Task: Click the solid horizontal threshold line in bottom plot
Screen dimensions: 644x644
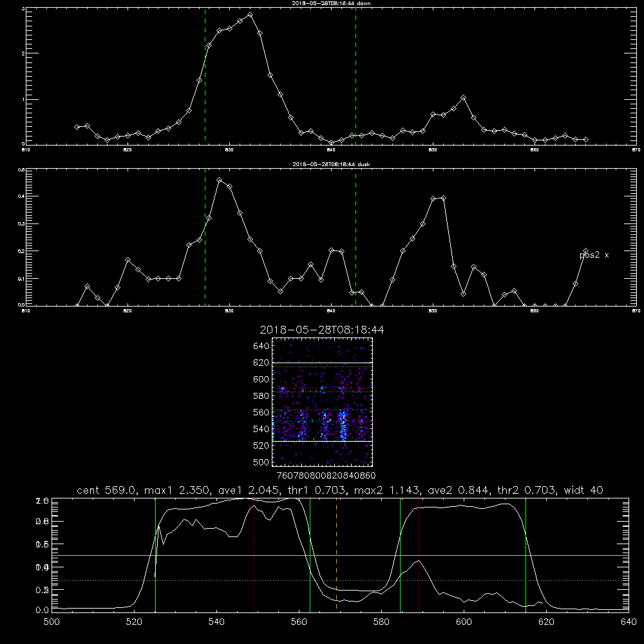Action: click(340, 555)
